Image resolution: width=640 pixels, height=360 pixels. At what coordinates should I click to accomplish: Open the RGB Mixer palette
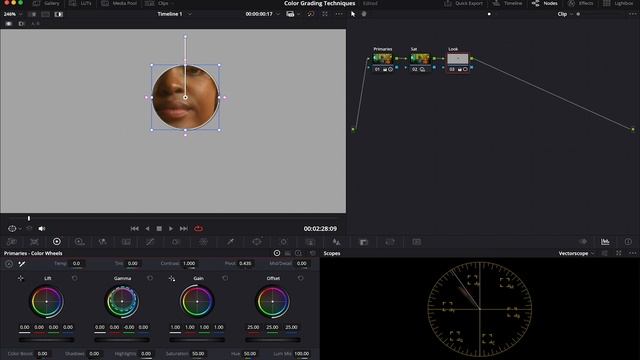coord(103,242)
